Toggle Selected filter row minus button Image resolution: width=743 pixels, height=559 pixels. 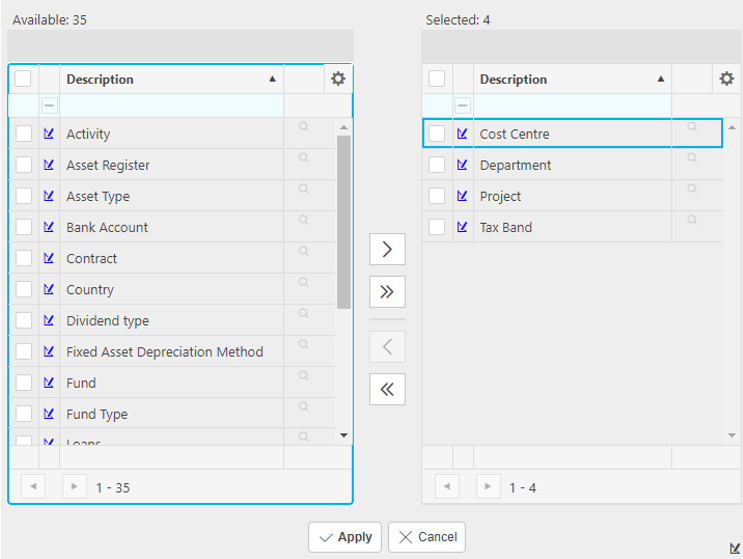pyautogui.click(x=462, y=105)
